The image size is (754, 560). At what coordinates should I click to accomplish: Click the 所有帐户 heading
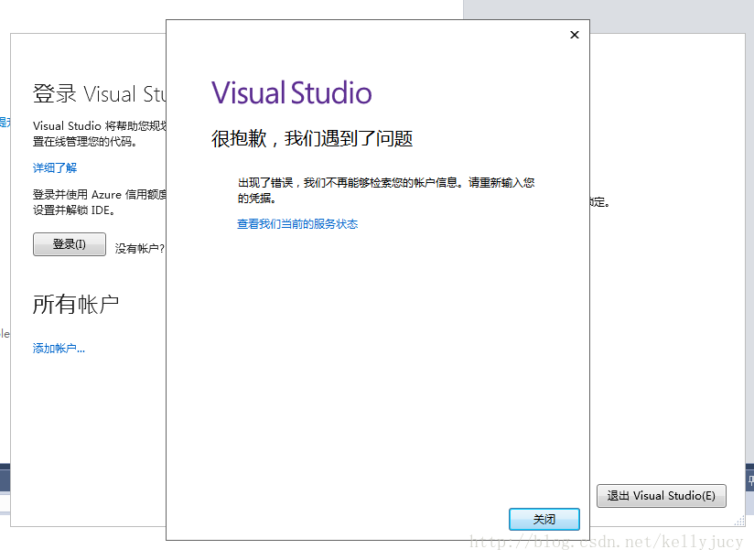[76, 305]
